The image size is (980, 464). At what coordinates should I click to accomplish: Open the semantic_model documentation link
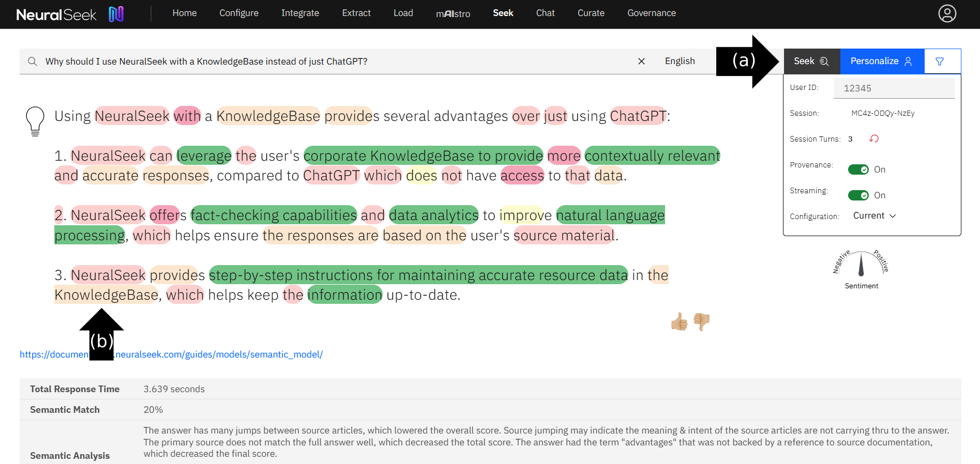219,354
